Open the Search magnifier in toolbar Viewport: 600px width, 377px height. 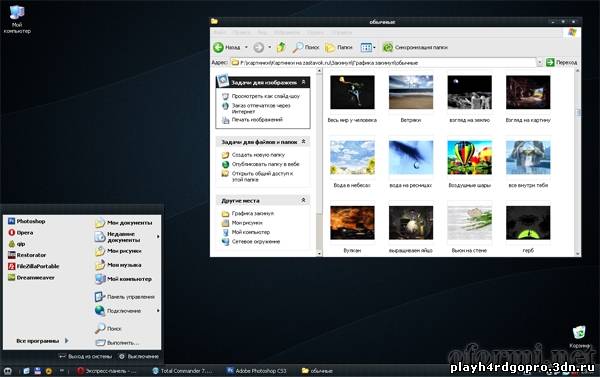[x=298, y=47]
